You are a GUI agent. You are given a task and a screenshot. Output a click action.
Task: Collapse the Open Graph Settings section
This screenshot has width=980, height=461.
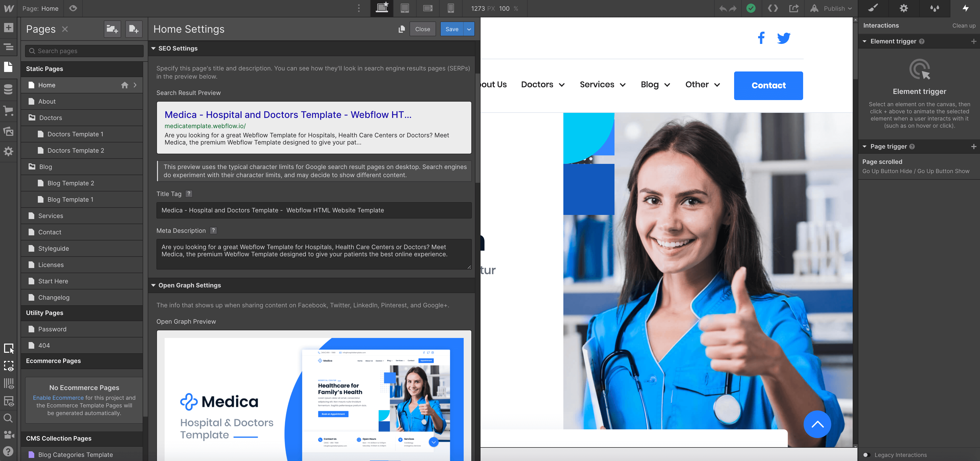coord(154,285)
